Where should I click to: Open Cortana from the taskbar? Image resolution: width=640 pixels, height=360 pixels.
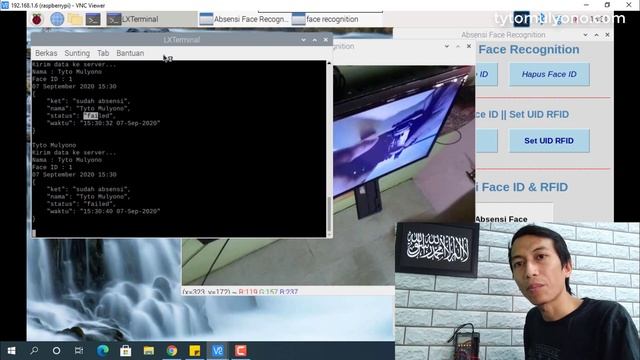click(x=56, y=351)
